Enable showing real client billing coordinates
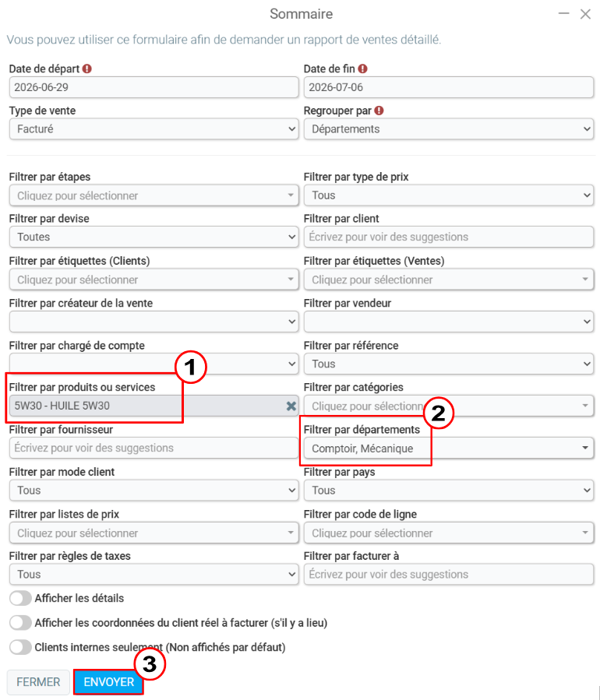Image resolution: width=600 pixels, height=700 pixels. click(20, 623)
